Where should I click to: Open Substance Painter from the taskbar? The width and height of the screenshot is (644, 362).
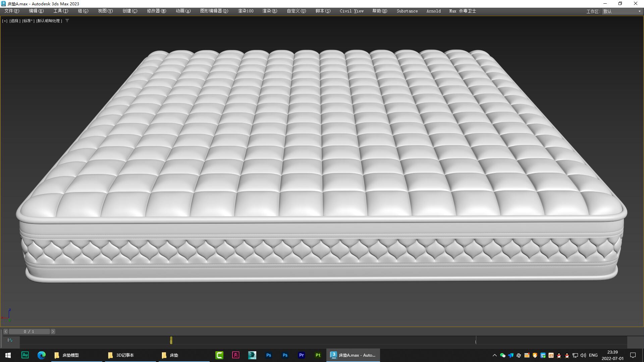[x=318, y=355]
